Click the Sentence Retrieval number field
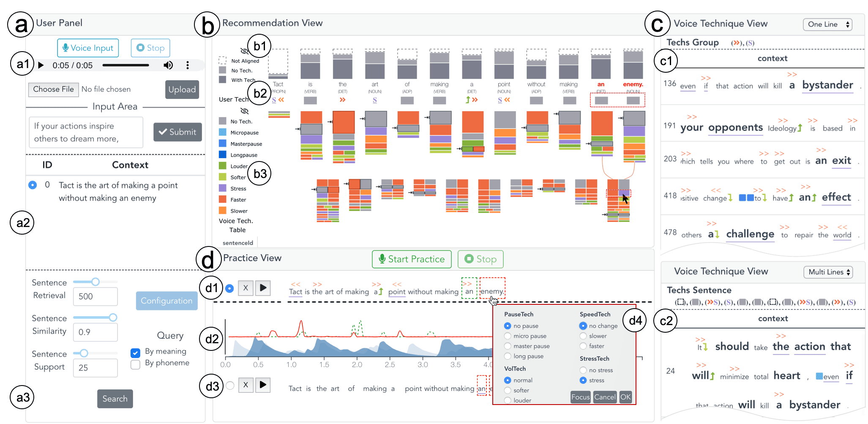868x424 pixels. pyautogui.click(x=95, y=296)
